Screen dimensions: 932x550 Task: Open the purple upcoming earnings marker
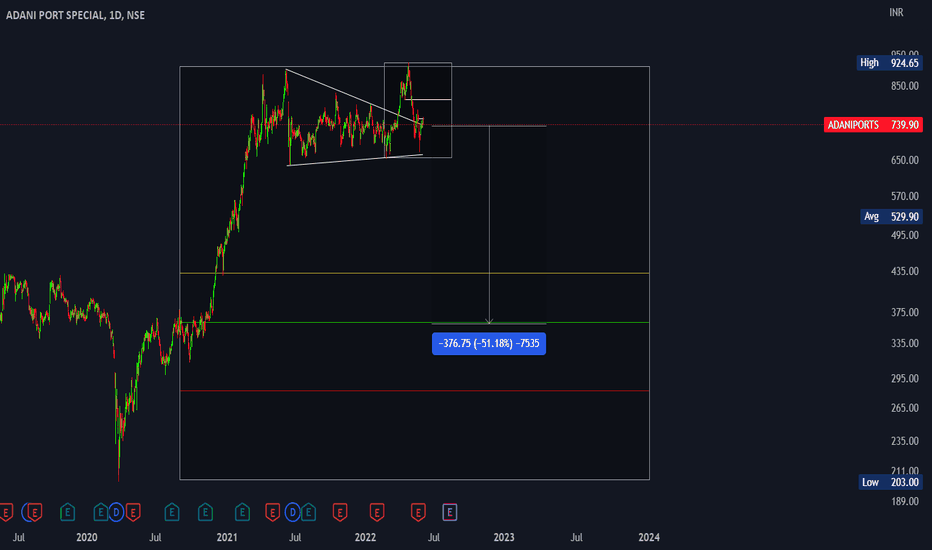(x=450, y=512)
